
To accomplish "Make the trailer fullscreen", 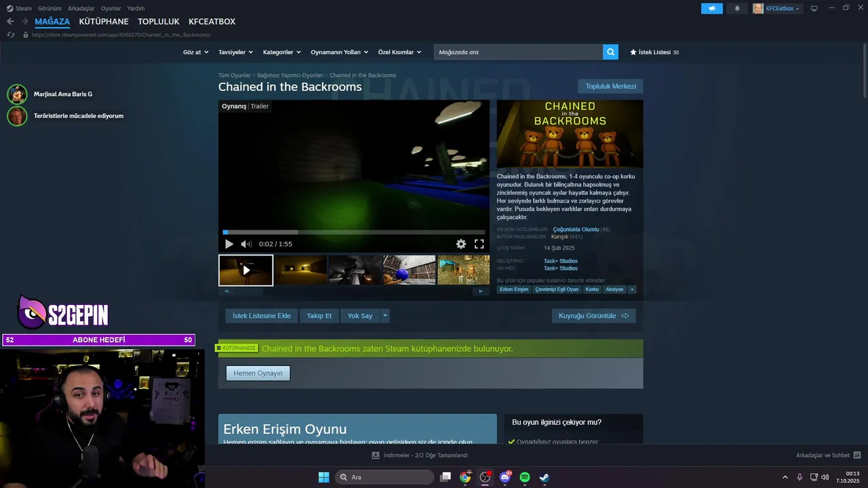I will click(479, 244).
